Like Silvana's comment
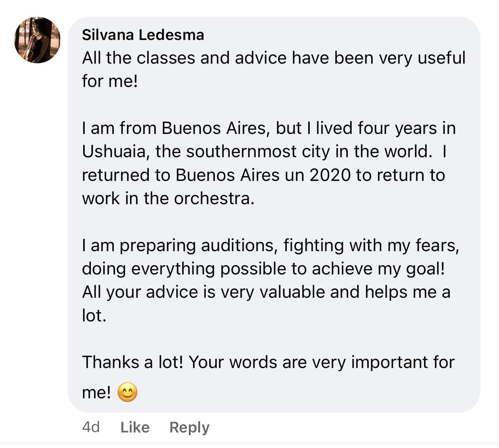Viewport: 499px width, 448px height. (x=135, y=427)
